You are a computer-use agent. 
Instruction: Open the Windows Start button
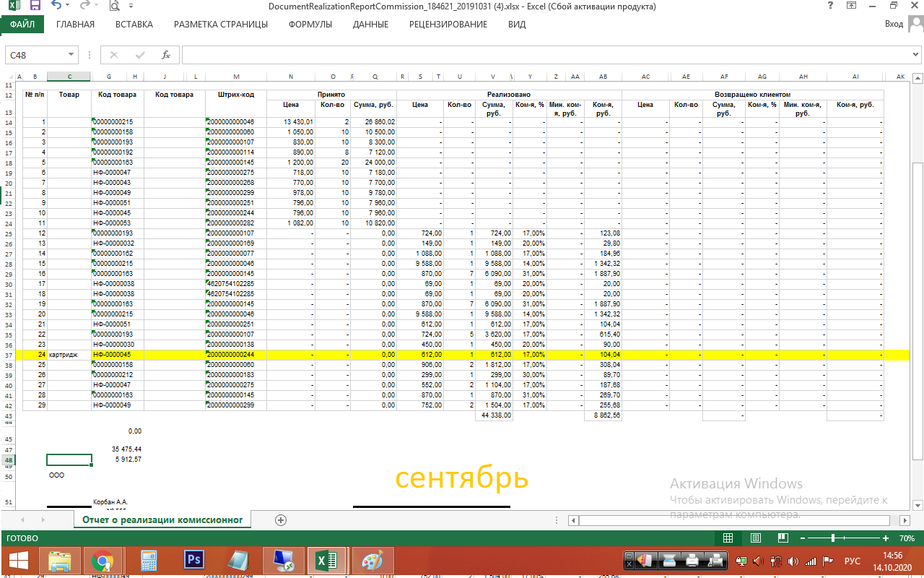pyautogui.click(x=18, y=561)
